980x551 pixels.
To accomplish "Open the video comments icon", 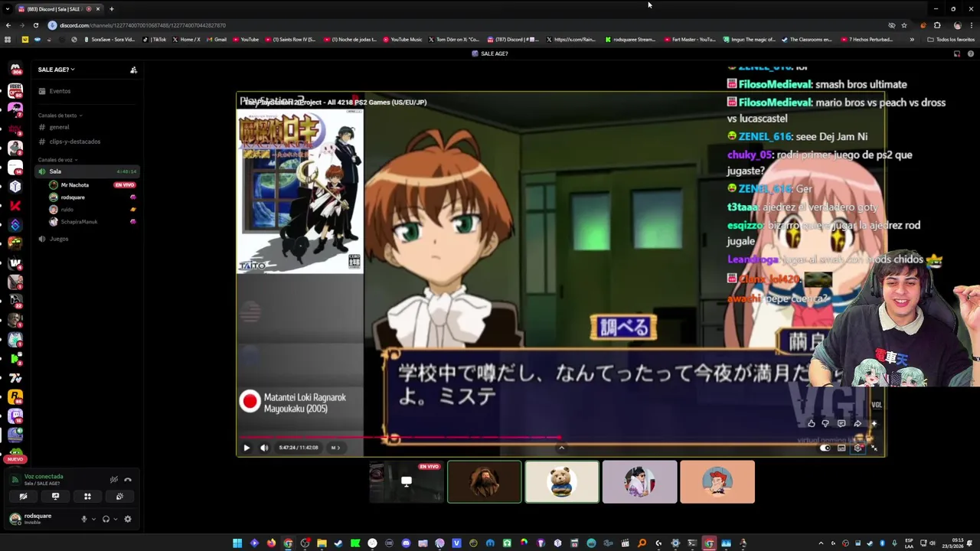I will pos(841,423).
